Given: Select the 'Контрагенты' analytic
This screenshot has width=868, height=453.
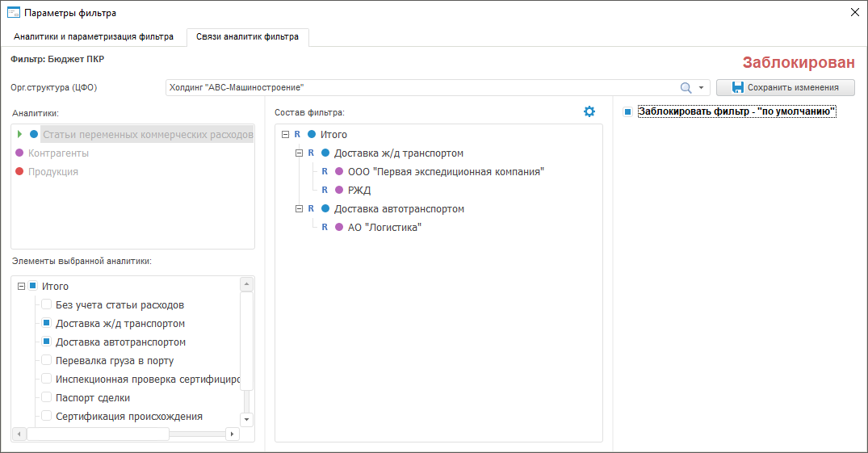Looking at the screenshot, I should pyautogui.click(x=58, y=153).
